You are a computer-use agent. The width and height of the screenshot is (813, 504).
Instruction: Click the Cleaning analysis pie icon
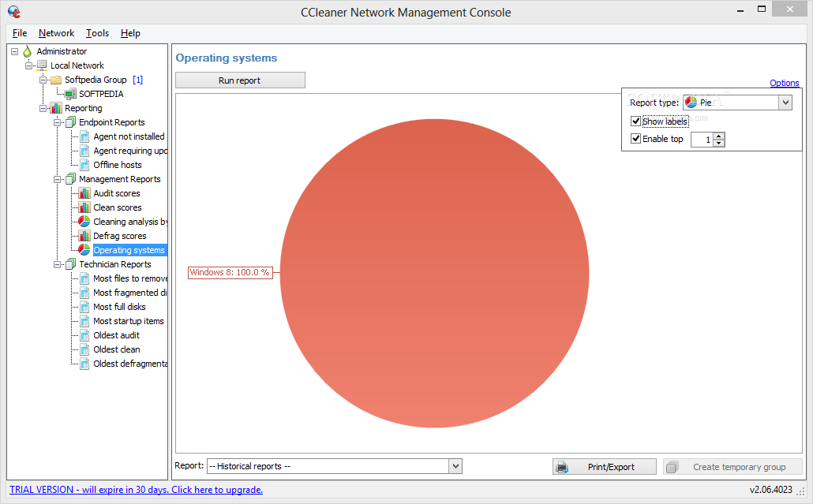tap(84, 221)
